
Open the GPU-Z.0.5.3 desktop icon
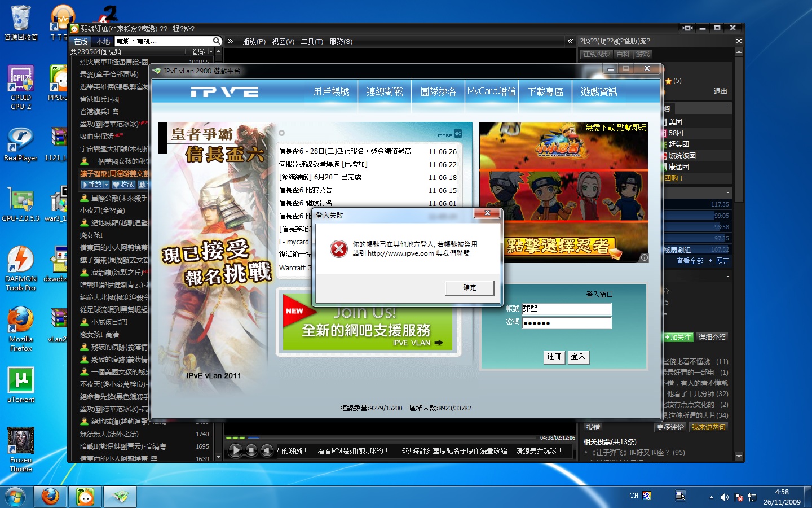(x=21, y=204)
